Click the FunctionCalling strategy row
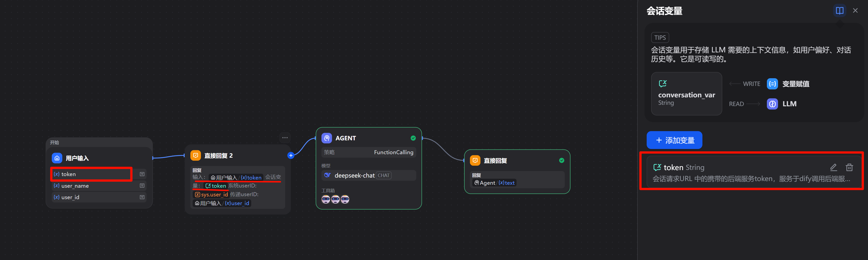868x260 pixels. coord(369,152)
